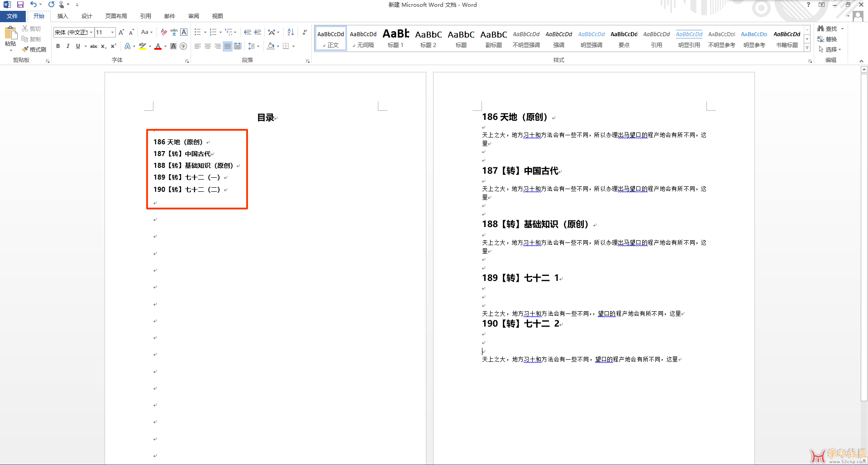
Task: Click Replace (替换) in the editing group
Action: pos(827,39)
